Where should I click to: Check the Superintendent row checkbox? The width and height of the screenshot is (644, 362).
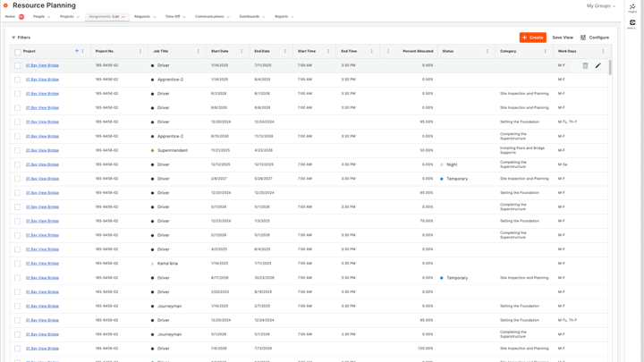tap(17, 151)
